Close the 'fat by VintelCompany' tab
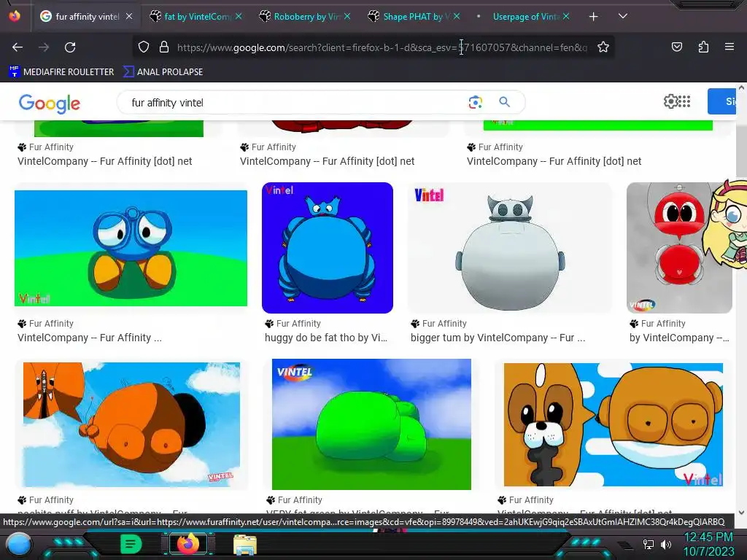 point(239,17)
